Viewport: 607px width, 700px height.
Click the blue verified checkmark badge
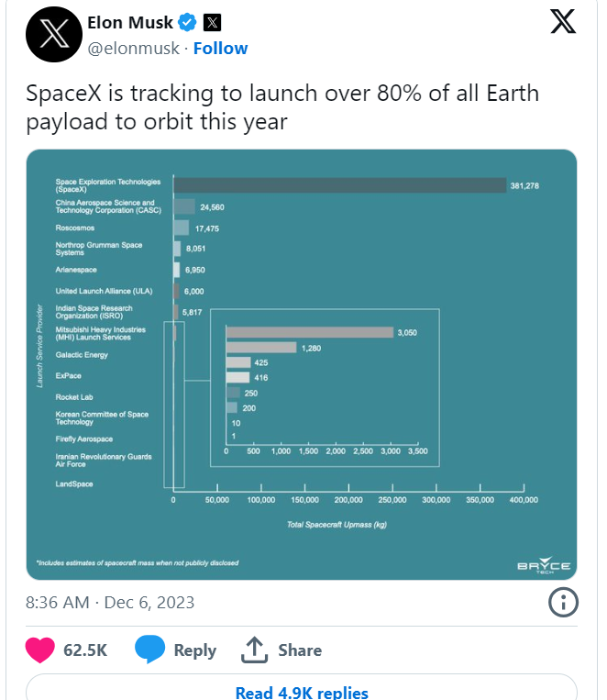[x=187, y=22]
